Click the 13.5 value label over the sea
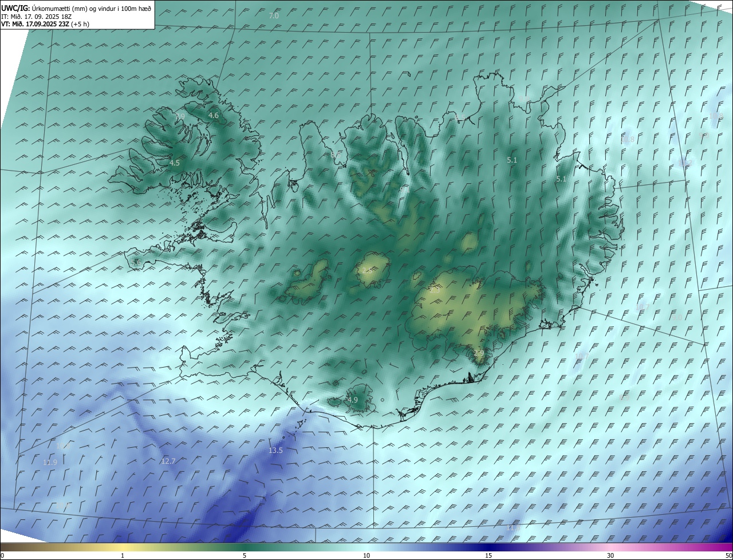The width and height of the screenshot is (733, 560). point(275,451)
